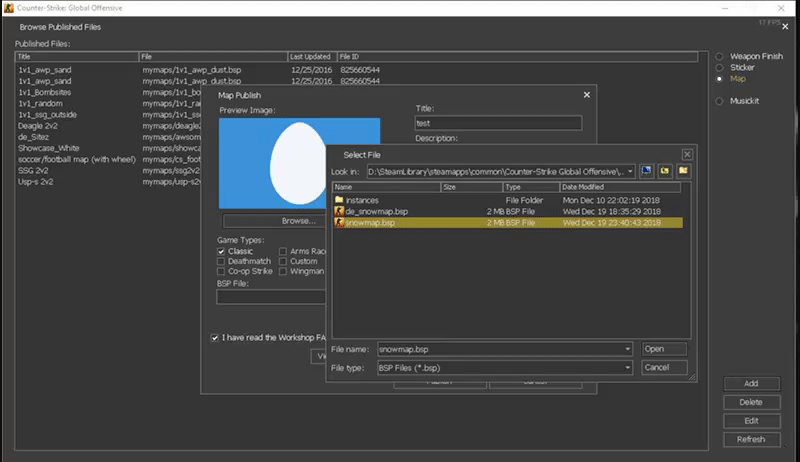Screen dimensions: 800x462
Task: Sort the file list by Name column
Action: click(387, 187)
